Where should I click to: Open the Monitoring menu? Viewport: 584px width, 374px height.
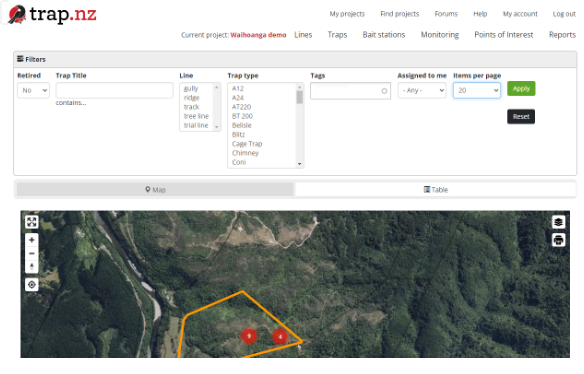click(x=440, y=35)
